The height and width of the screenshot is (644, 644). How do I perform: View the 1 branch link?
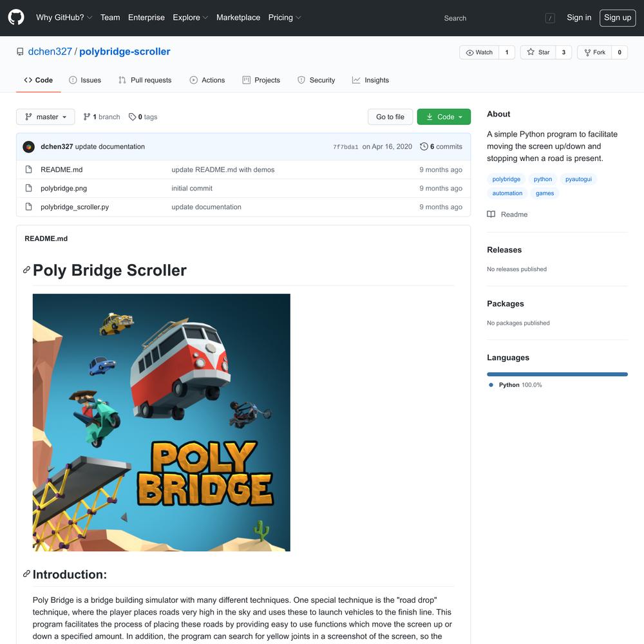click(x=102, y=117)
